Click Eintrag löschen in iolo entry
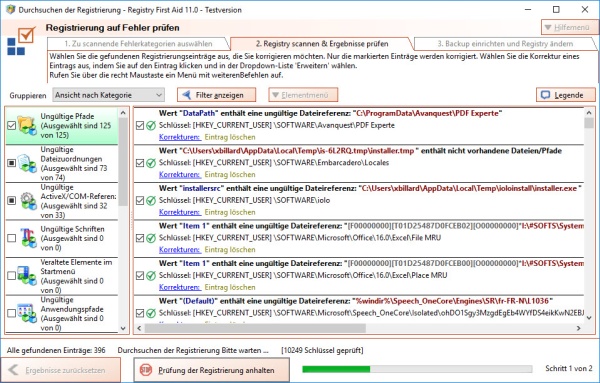Viewport: 600px width, 383px height. click(x=230, y=212)
